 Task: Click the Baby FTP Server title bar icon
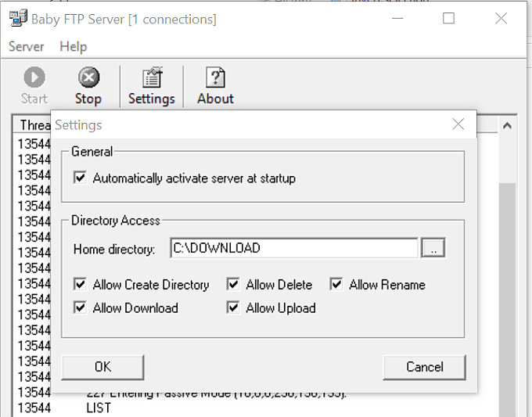(16, 19)
